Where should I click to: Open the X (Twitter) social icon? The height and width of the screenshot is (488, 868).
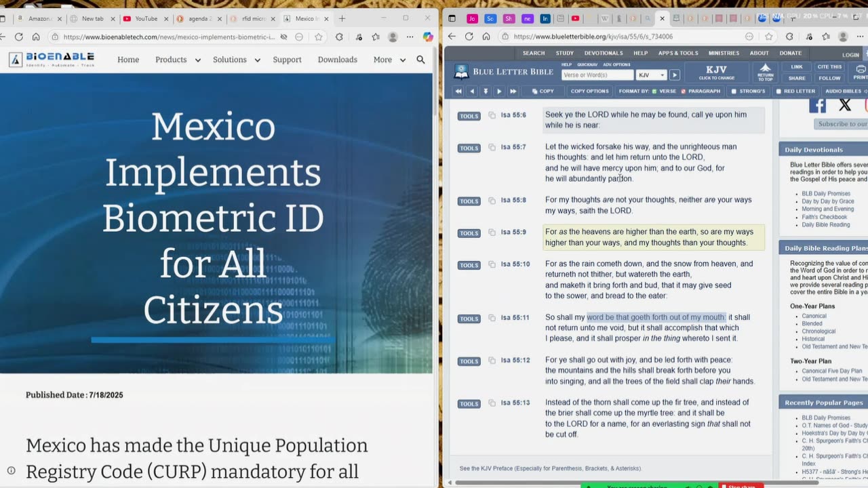pyautogui.click(x=844, y=105)
